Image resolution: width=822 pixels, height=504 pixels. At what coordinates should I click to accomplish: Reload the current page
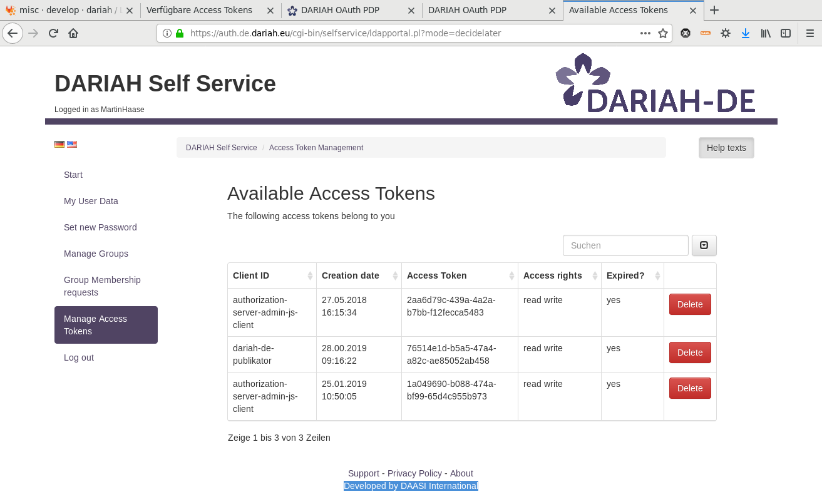tap(53, 33)
